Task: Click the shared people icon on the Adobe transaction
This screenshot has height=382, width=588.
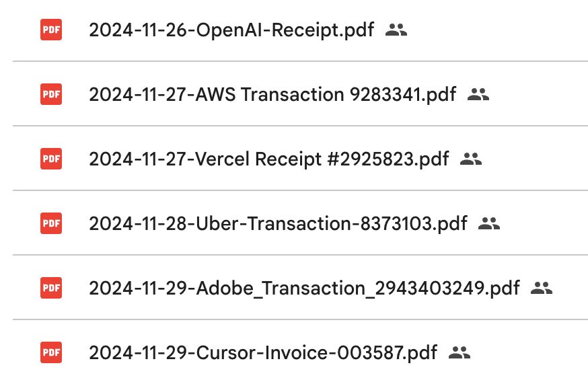Action: [x=541, y=288]
